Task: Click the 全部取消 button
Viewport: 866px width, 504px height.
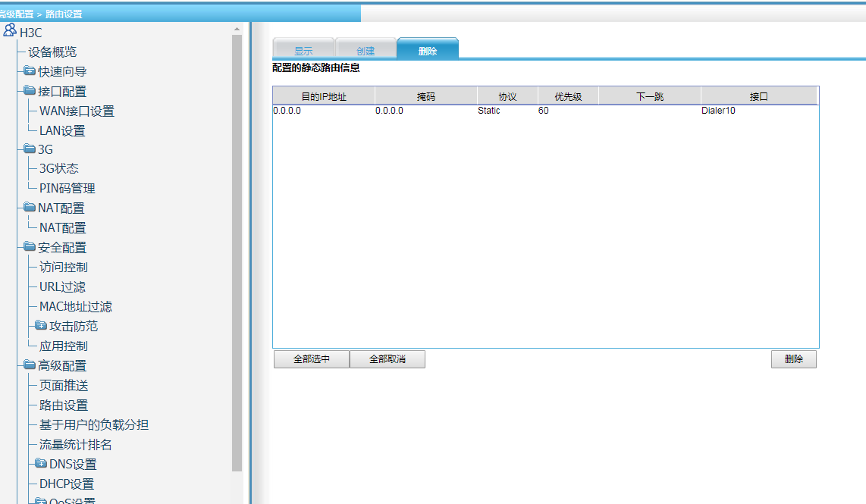Action: click(388, 358)
